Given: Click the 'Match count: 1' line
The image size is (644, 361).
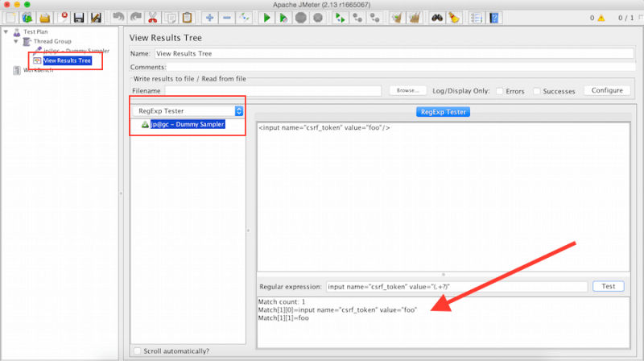Looking at the screenshot, I should pos(281,302).
